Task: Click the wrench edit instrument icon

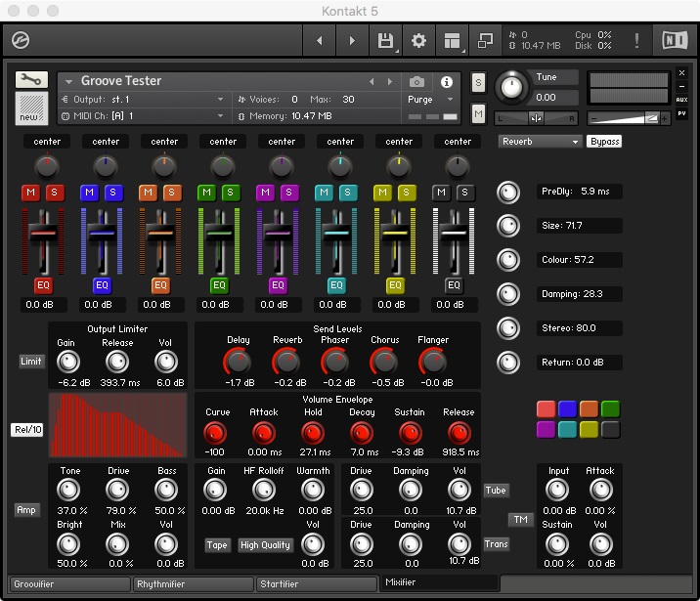Action: [x=31, y=80]
